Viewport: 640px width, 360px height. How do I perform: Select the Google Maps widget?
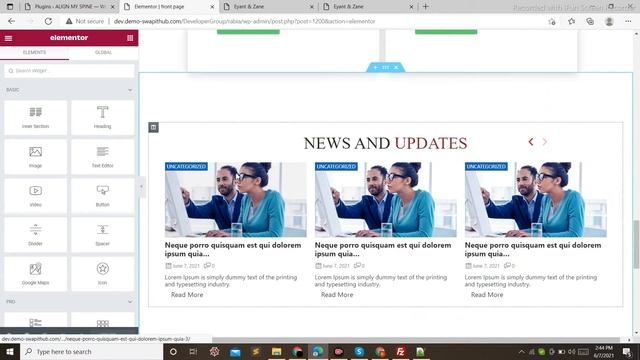pyautogui.click(x=36, y=274)
